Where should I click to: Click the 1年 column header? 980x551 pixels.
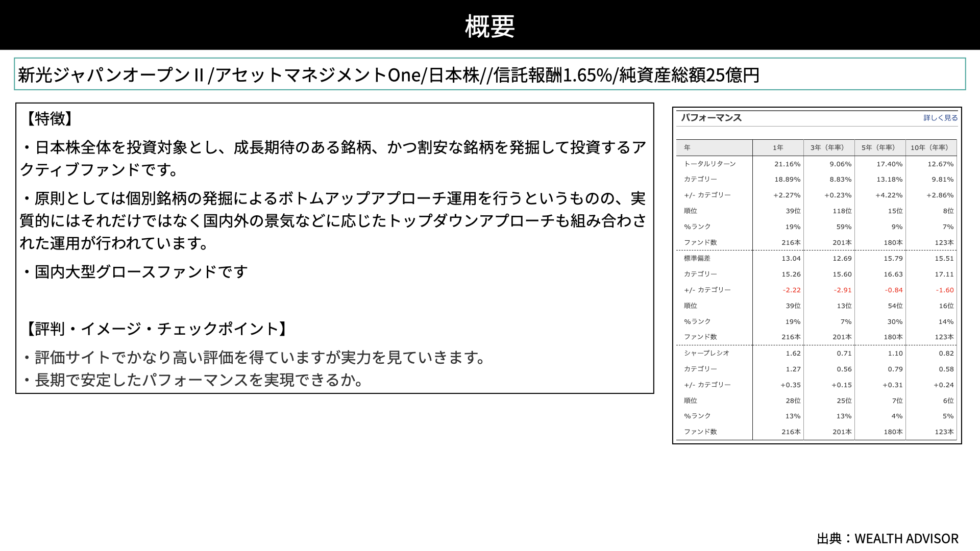click(778, 147)
